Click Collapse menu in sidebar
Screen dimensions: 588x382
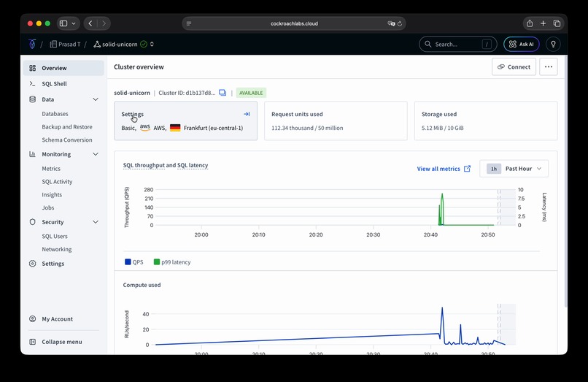(62, 342)
